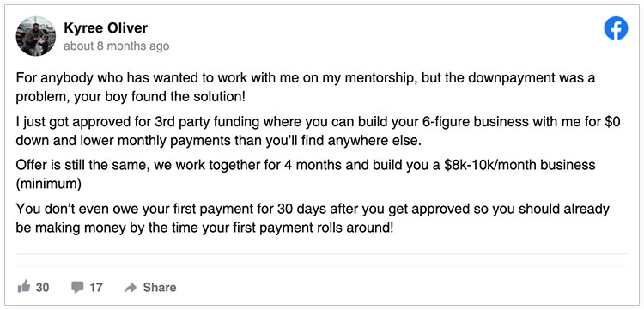
Task: Click the Facebook logo icon
Action: pos(616,28)
